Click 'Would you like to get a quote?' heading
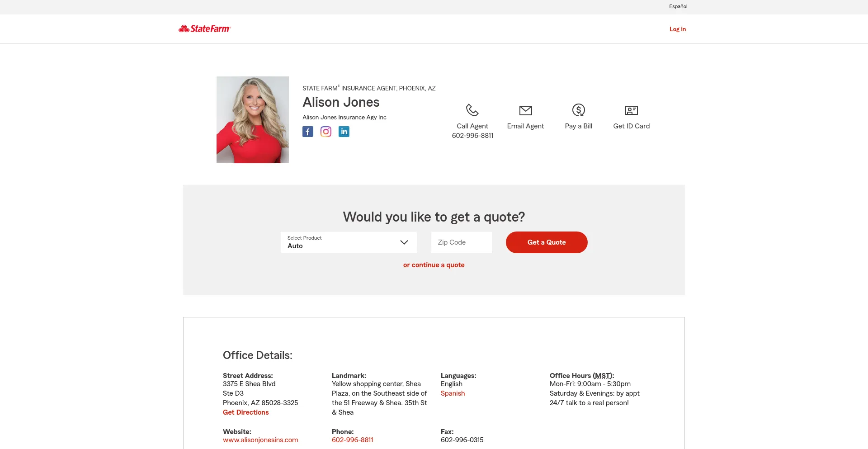Image resolution: width=868 pixels, height=449 pixels. 434,217
